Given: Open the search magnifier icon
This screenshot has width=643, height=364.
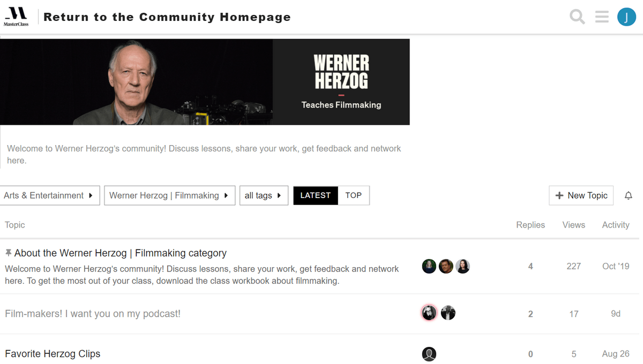Looking at the screenshot, I should pos(577,17).
